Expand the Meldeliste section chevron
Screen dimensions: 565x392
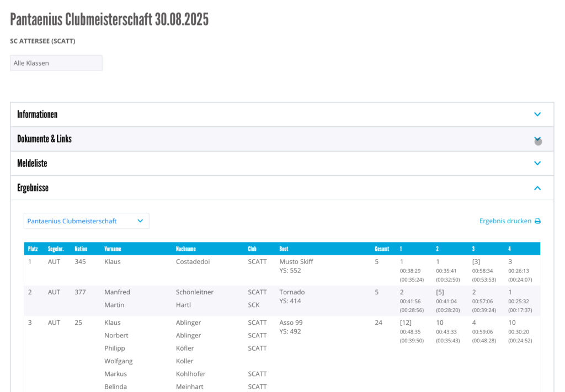(x=537, y=163)
